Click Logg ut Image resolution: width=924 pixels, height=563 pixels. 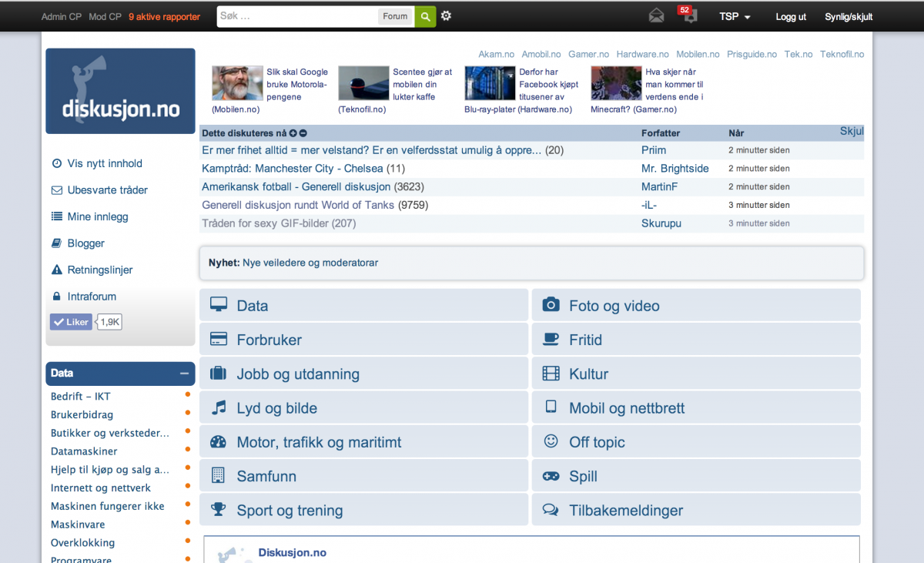tap(791, 16)
